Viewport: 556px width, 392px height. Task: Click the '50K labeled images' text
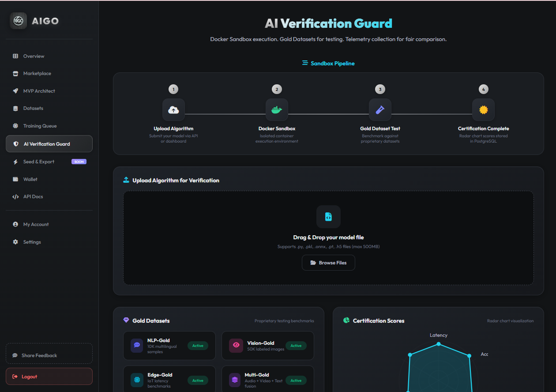coord(266,349)
